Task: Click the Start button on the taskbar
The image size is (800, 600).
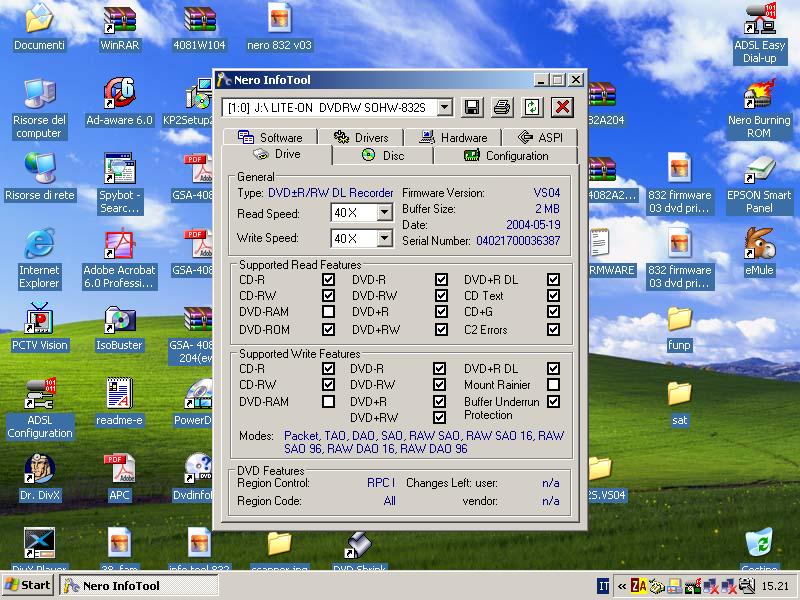Action: [x=28, y=585]
